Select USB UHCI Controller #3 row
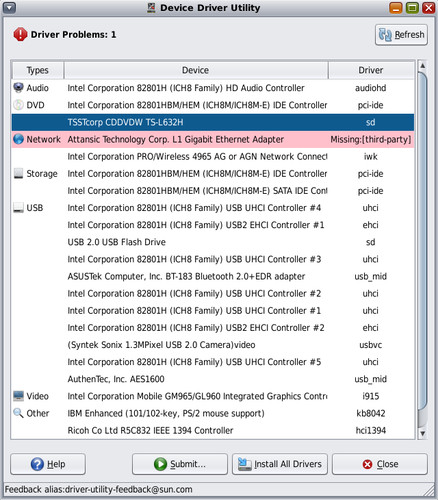 click(x=213, y=259)
